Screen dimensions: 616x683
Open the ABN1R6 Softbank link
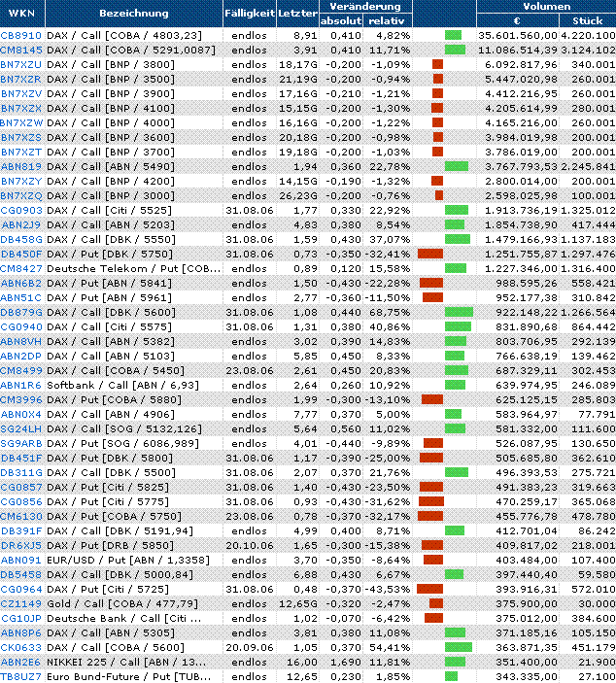[21, 386]
